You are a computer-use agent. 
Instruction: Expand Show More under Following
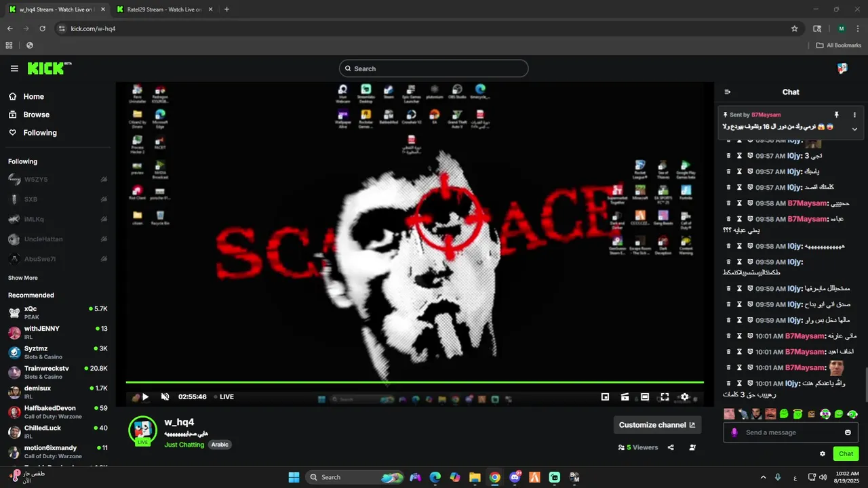23,278
